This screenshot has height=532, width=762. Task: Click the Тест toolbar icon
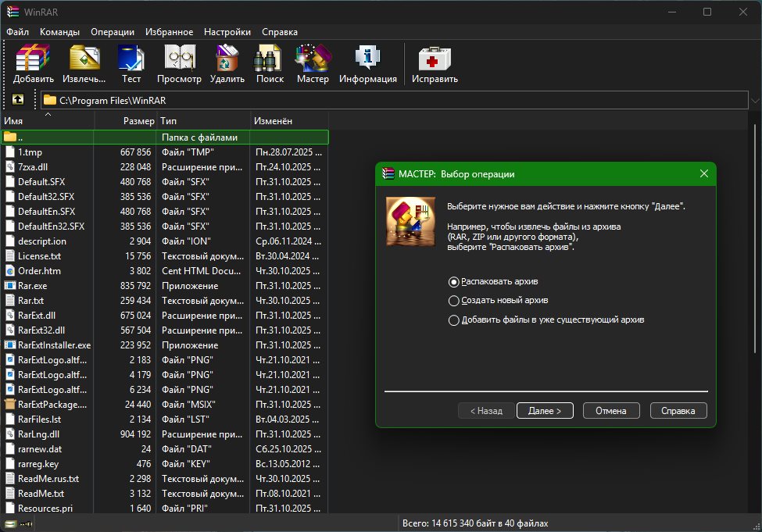pos(131,63)
